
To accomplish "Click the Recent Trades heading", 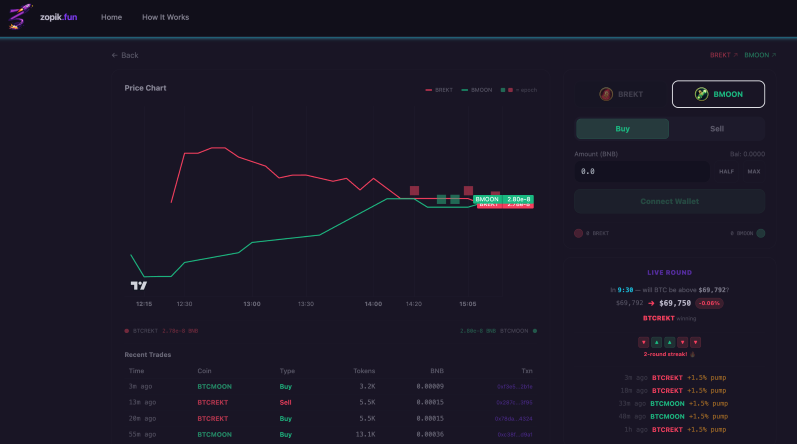I will point(148,355).
